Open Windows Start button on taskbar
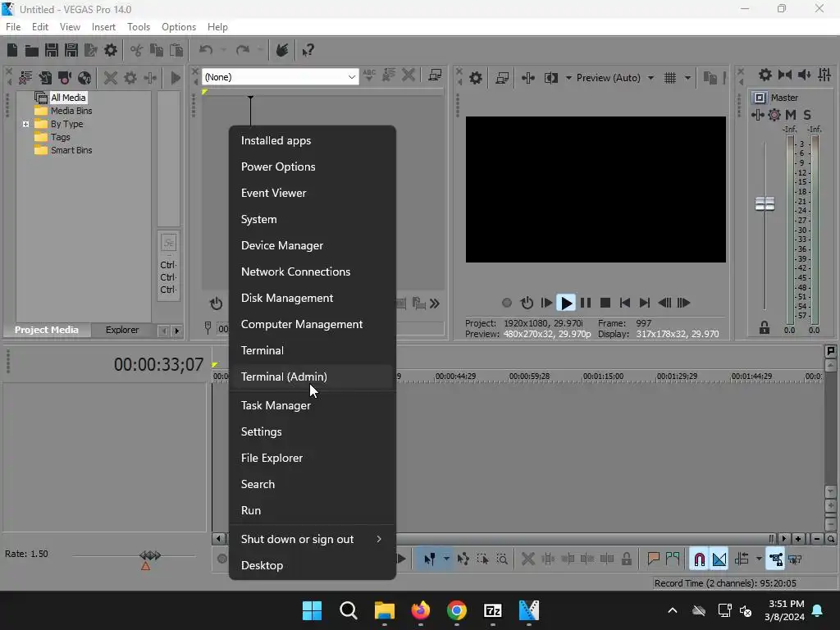840x630 pixels. [312, 610]
